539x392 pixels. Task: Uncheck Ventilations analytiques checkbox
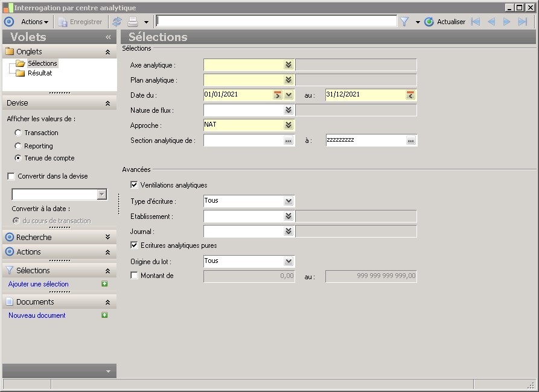134,185
